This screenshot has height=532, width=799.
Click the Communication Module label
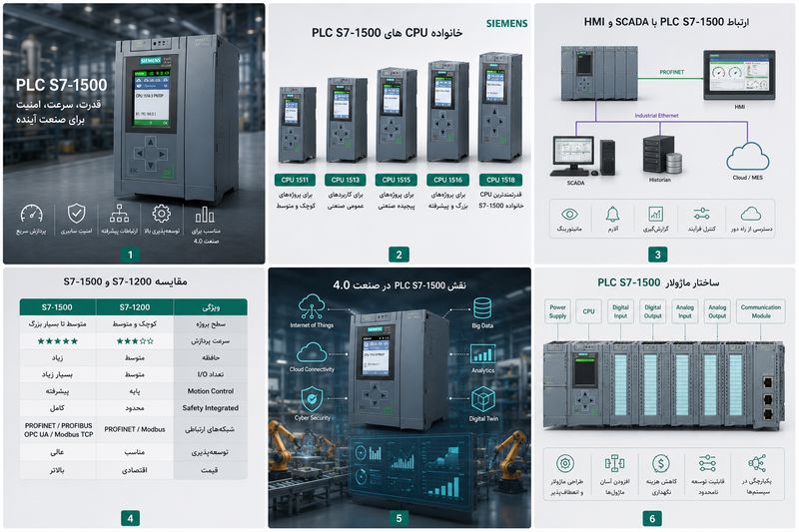[761, 311]
